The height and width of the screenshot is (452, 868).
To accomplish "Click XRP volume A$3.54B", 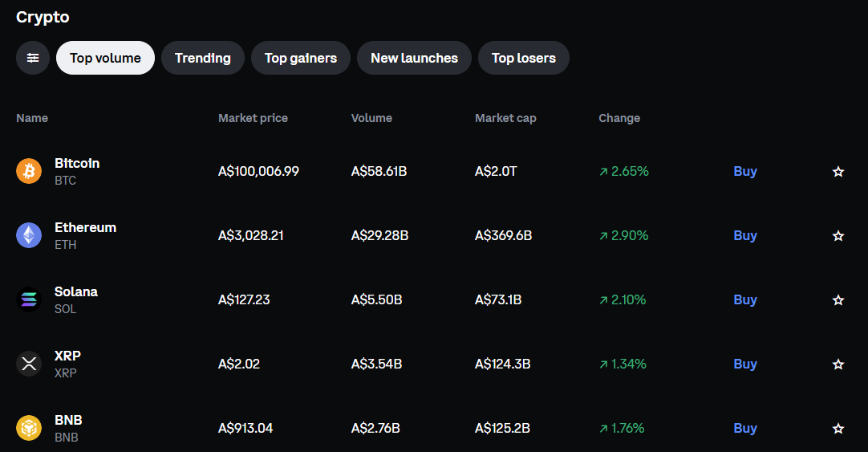I will click(x=376, y=364).
